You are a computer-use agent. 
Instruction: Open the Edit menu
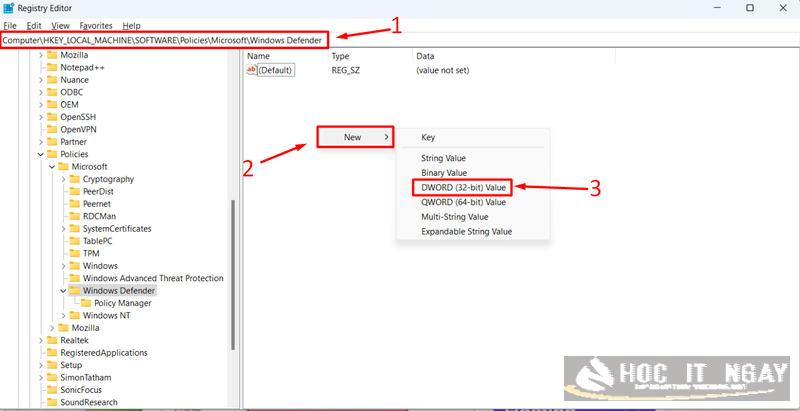(34, 25)
